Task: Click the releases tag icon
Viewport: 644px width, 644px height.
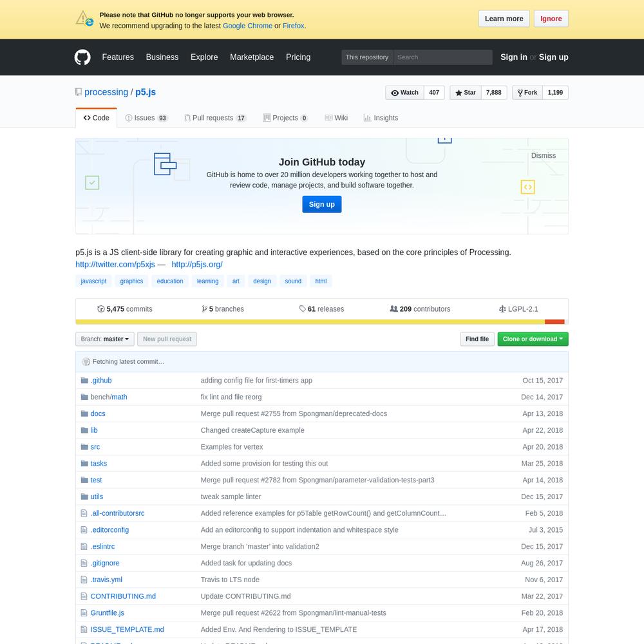Action: point(302,309)
